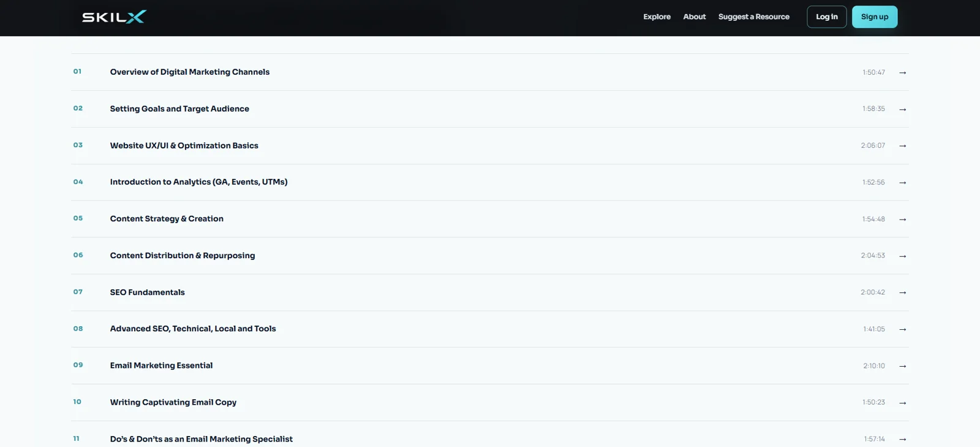Screen dimensions: 980x447
Task: Open Email Marketing Essential lesson
Action: pyautogui.click(x=161, y=365)
